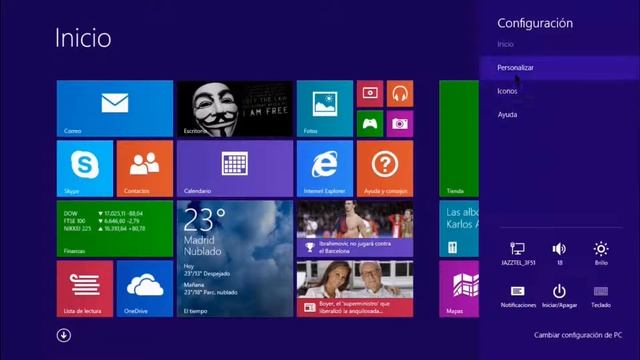The image size is (640, 360).
Task: Open the Boyer news headline tile
Action: [x=355, y=289]
